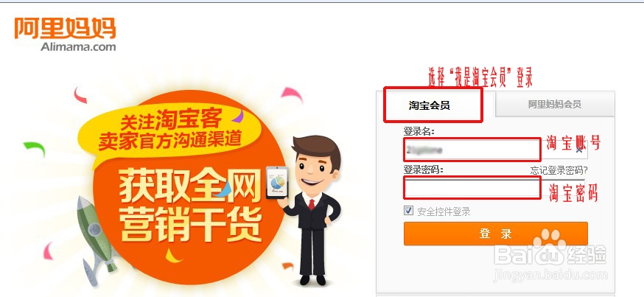Screen dimensions: 644x297
Task: Click the jingyan.baidu.com watermark text
Action: (x=550, y=273)
